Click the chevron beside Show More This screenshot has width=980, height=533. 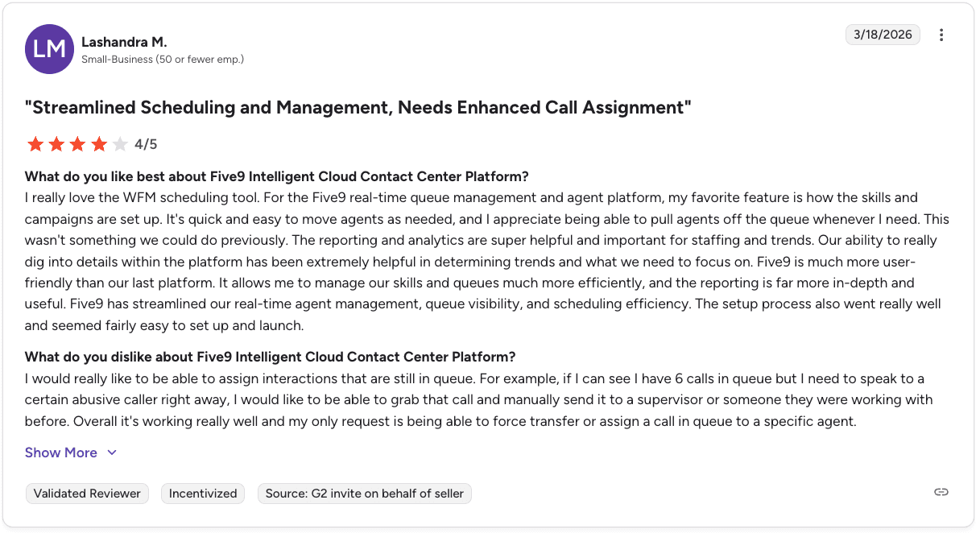[112, 452]
